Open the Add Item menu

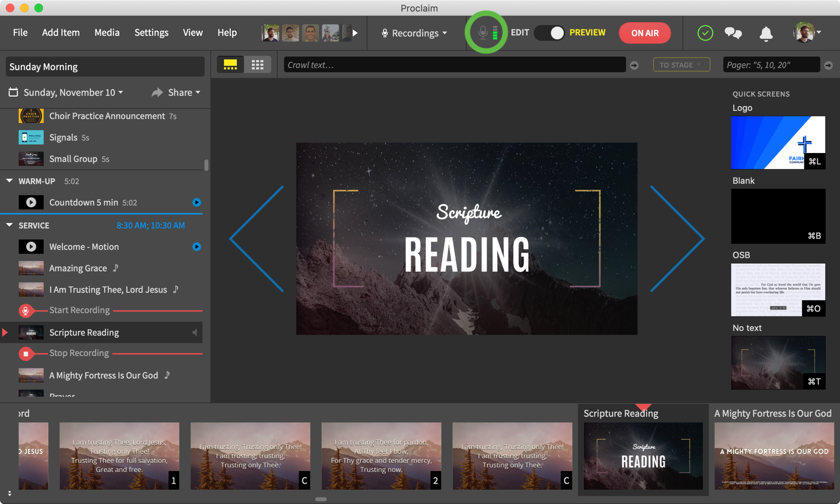tap(61, 33)
